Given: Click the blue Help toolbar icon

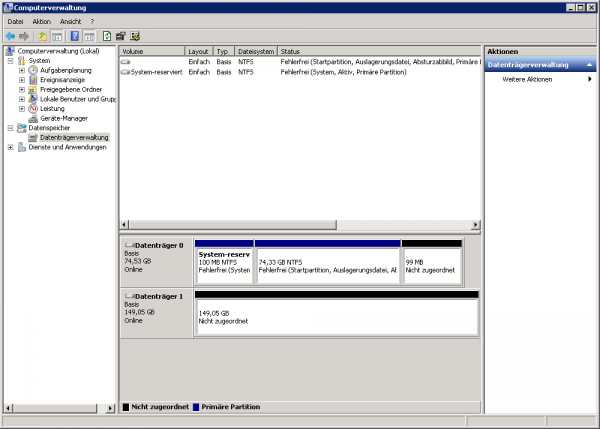Looking at the screenshot, I should [x=74, y=36].
